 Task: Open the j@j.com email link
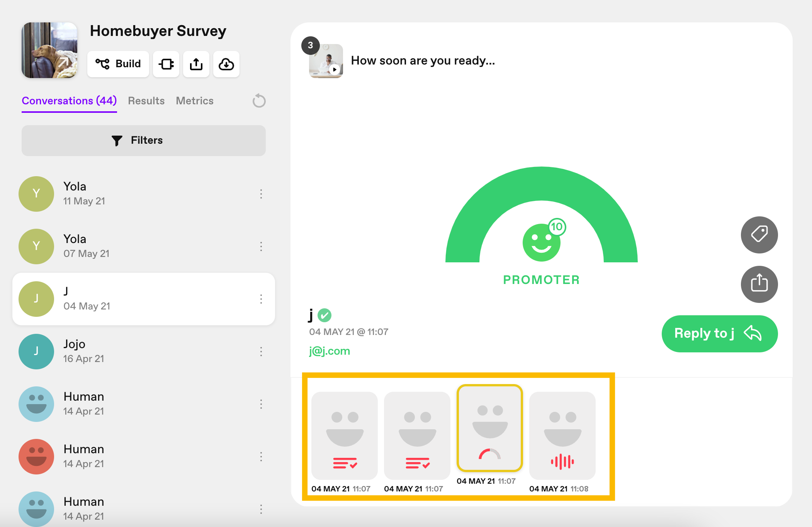330,351
